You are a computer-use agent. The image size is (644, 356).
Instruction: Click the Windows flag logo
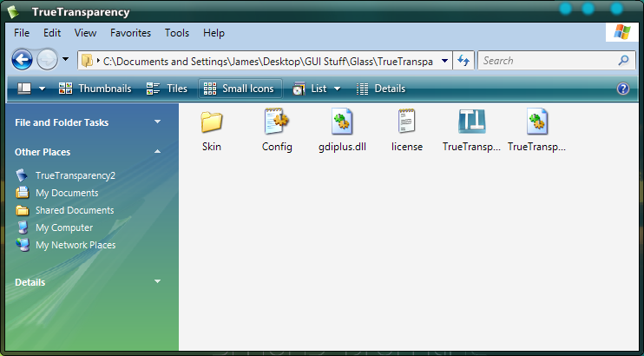click(622, 32)
